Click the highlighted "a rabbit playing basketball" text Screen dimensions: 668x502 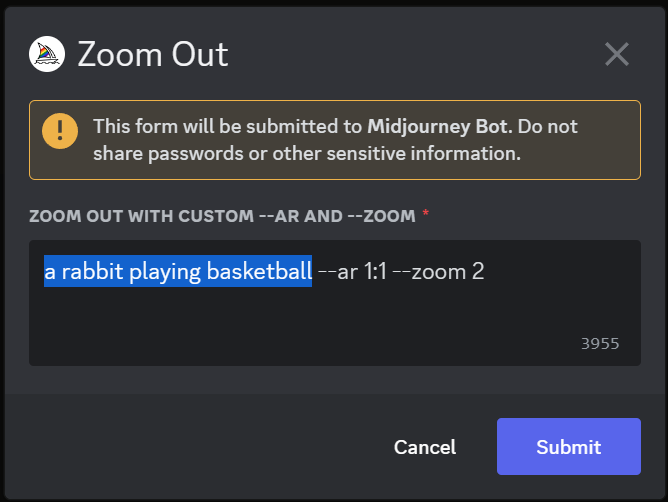tap(178, 271)
